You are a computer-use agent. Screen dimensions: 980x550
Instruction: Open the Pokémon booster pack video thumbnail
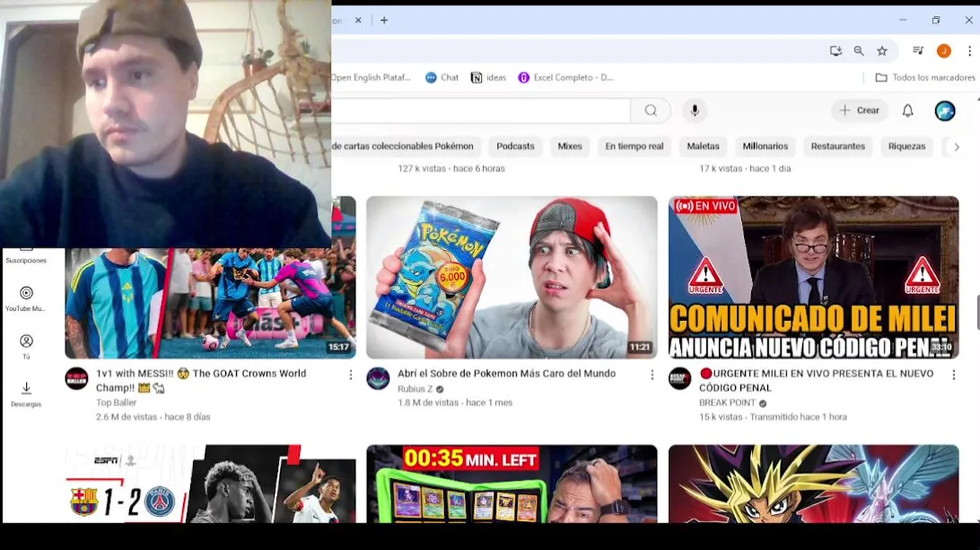pyautogui.click(x=511, y=277)
